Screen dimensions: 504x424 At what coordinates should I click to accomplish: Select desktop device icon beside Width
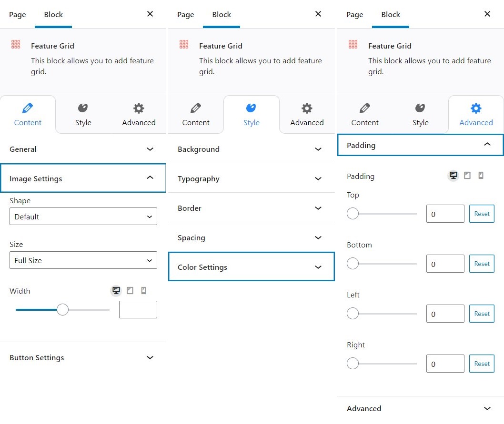pos(116,291)
